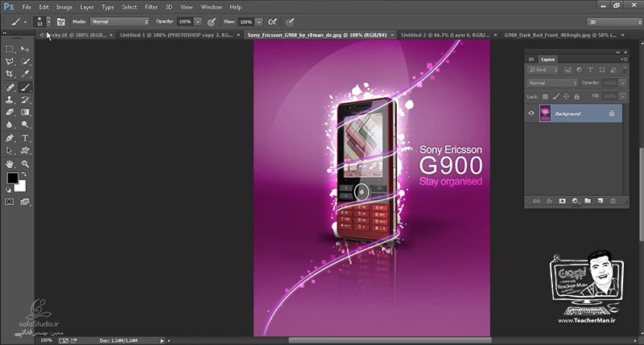This screenshot has height=345, width=644.
Task: Select the Healing Brush tool
Action: [x=10, y=88]
